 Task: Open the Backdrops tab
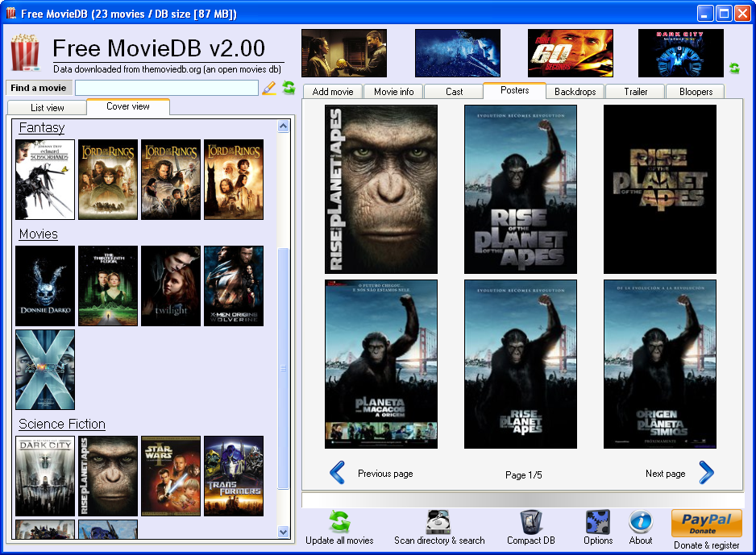pyautogui.click(x=575, y=92)
